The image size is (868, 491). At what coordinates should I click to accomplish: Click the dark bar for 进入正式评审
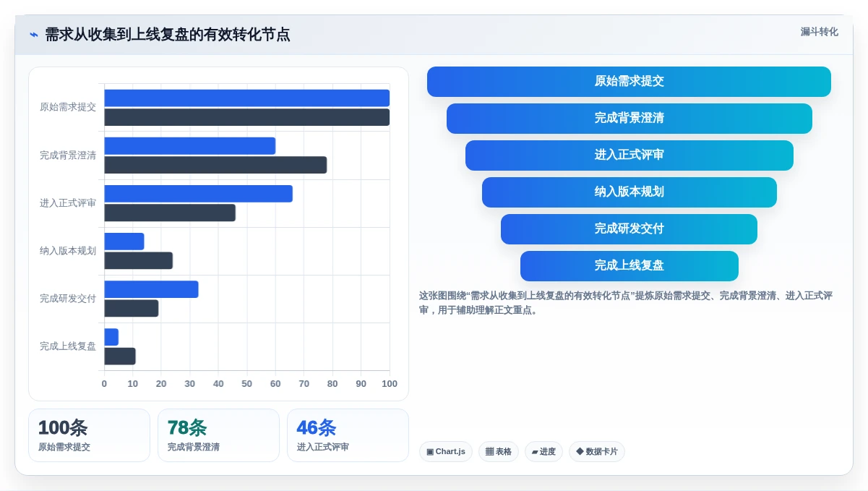pyautogui.click(x=170, y=213)
